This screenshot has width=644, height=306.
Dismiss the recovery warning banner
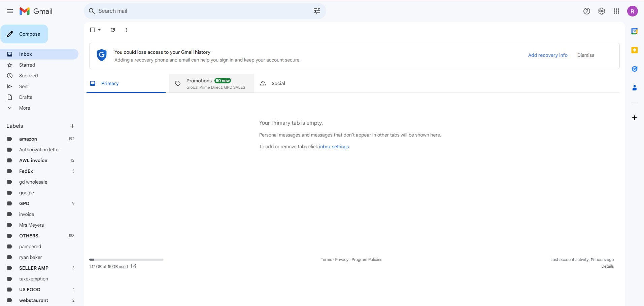586,55
